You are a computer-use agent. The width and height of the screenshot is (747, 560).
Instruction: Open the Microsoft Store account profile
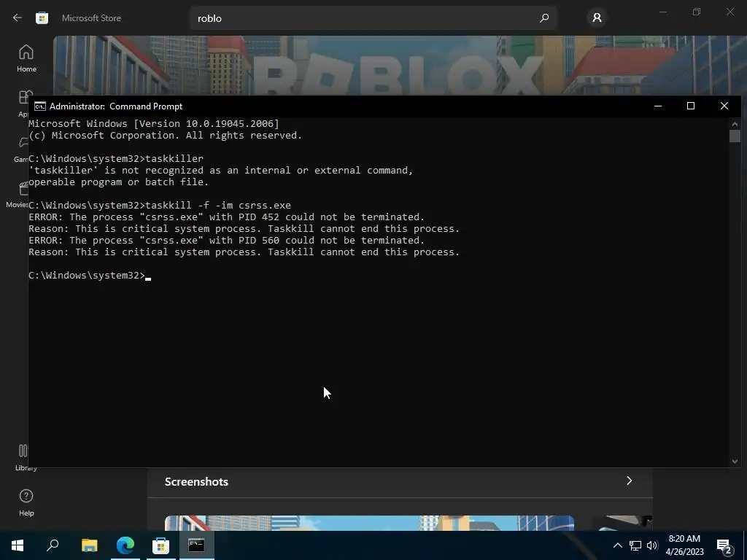click(597, 18)
